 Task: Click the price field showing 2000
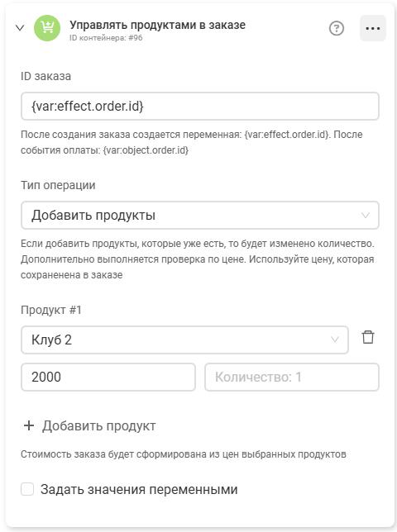pos(108,377)
